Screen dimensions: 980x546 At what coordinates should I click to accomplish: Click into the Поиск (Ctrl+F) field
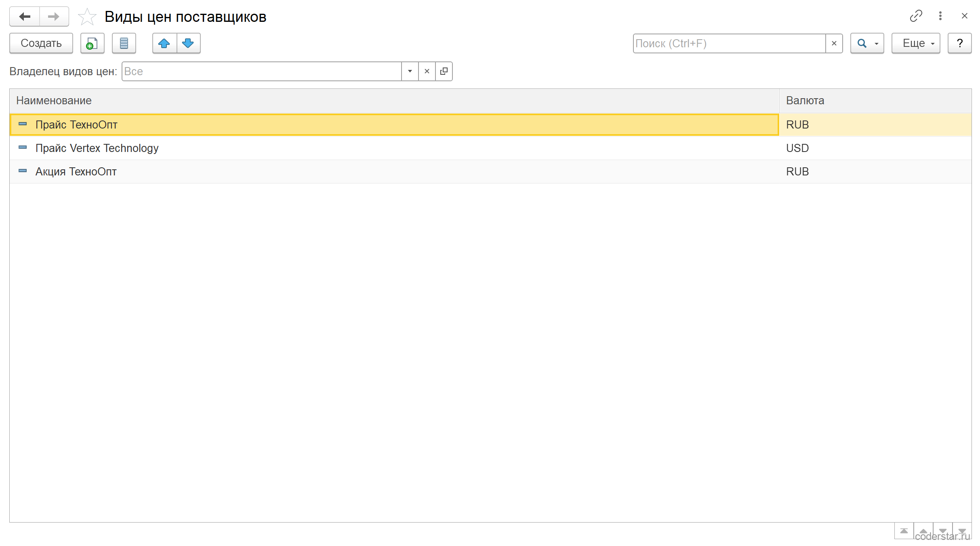click(x=729, y=43)
